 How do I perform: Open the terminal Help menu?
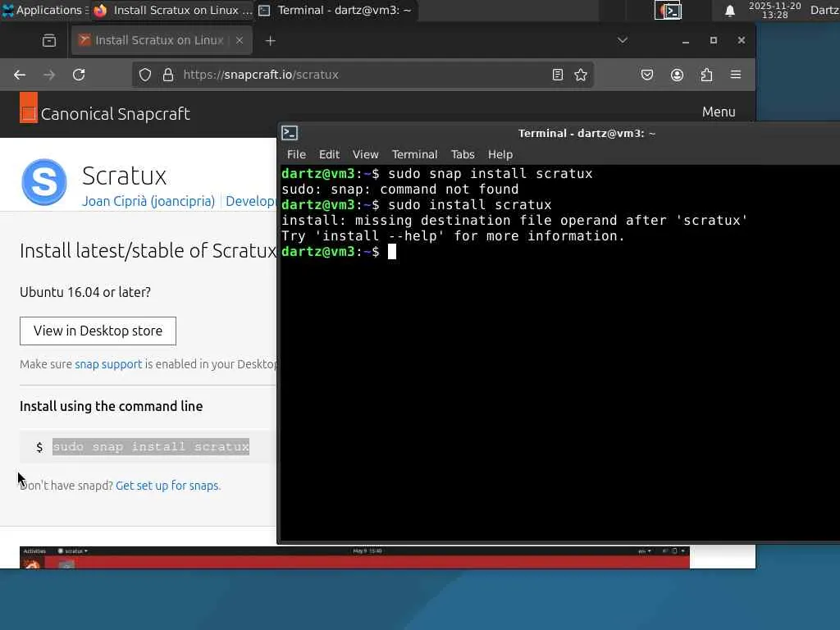(x=500, y=154)
